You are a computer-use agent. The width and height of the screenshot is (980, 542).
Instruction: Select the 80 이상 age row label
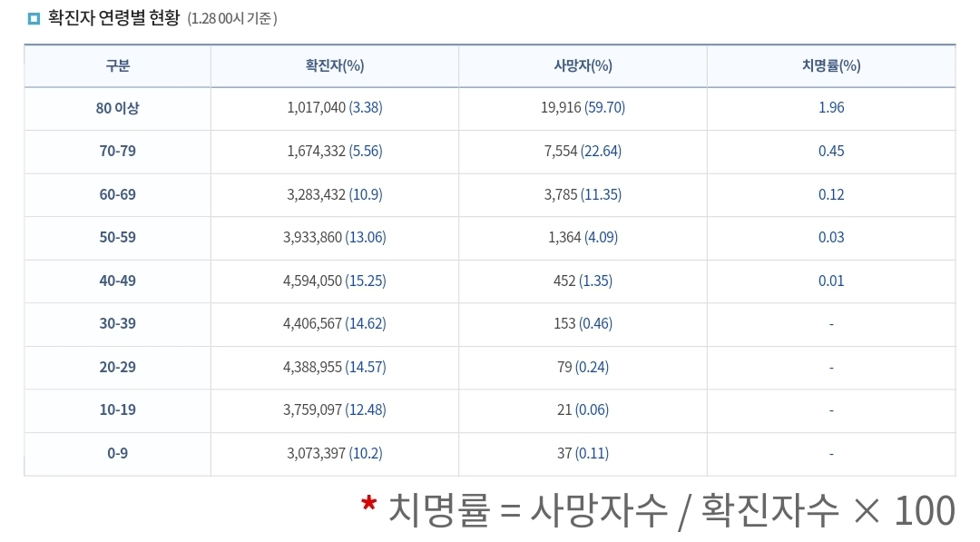pos(117,108)
